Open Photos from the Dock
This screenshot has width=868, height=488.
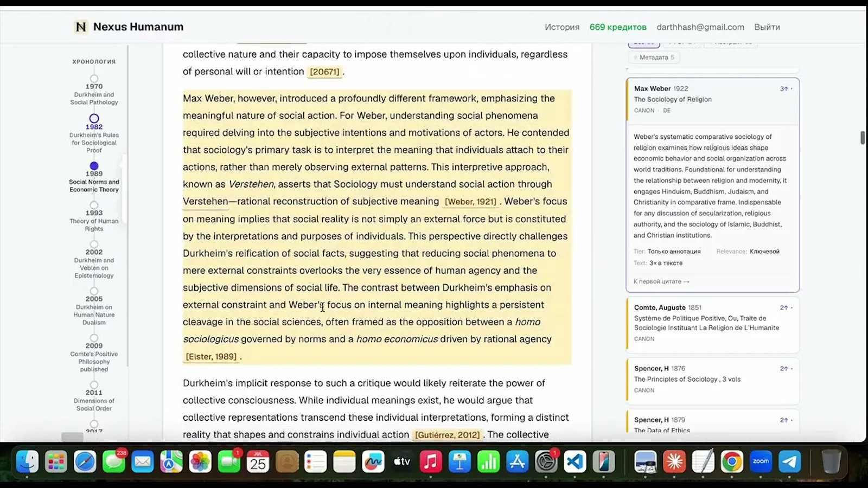point(200,462)
